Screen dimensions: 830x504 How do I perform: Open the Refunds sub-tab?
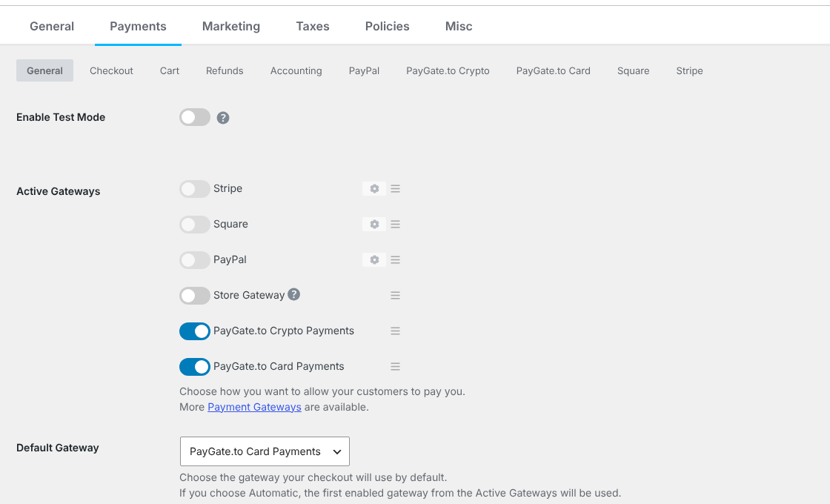point(225,70)
